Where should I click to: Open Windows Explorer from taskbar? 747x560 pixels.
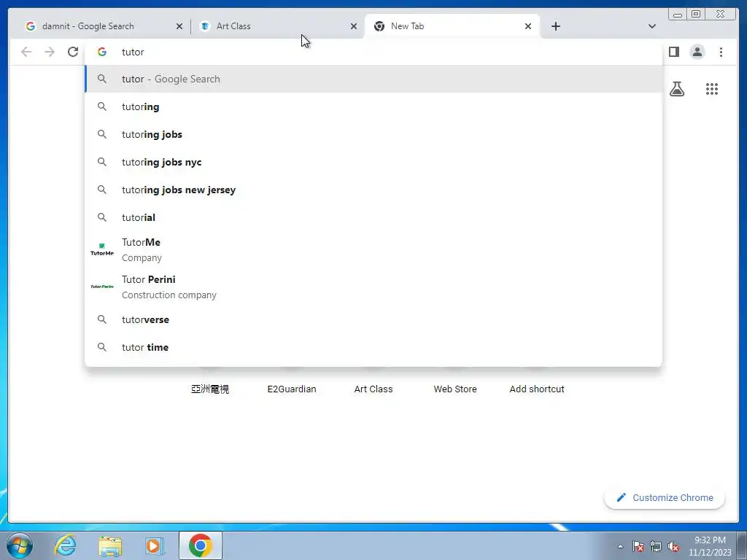pos(110,546)
